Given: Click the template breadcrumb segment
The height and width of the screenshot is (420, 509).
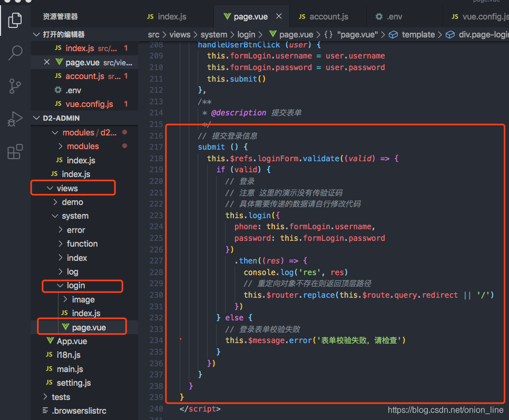Looking at the screenshot, I should click(x=412, y=34).
